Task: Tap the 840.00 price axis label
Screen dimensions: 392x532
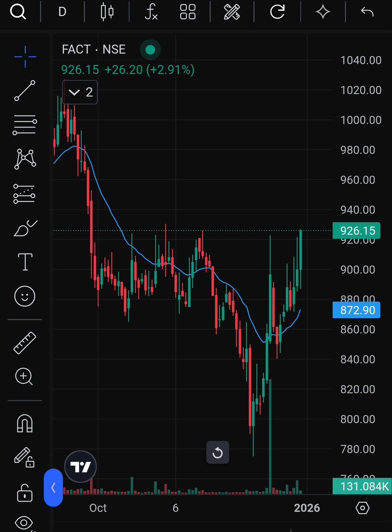Action: [358, 359]
